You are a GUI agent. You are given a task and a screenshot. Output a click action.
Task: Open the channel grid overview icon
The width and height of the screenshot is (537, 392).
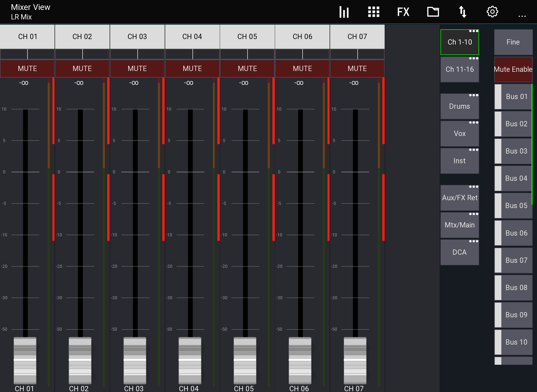tap(373, 12)
